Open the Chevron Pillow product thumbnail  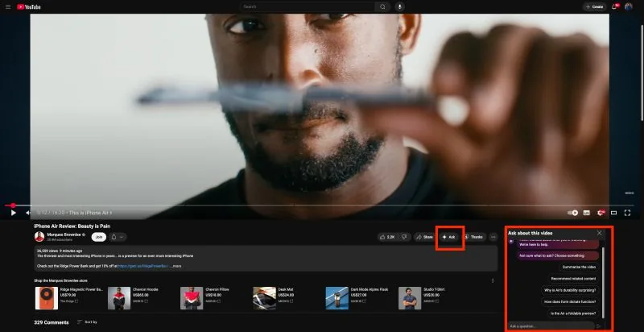coord(192,298)
